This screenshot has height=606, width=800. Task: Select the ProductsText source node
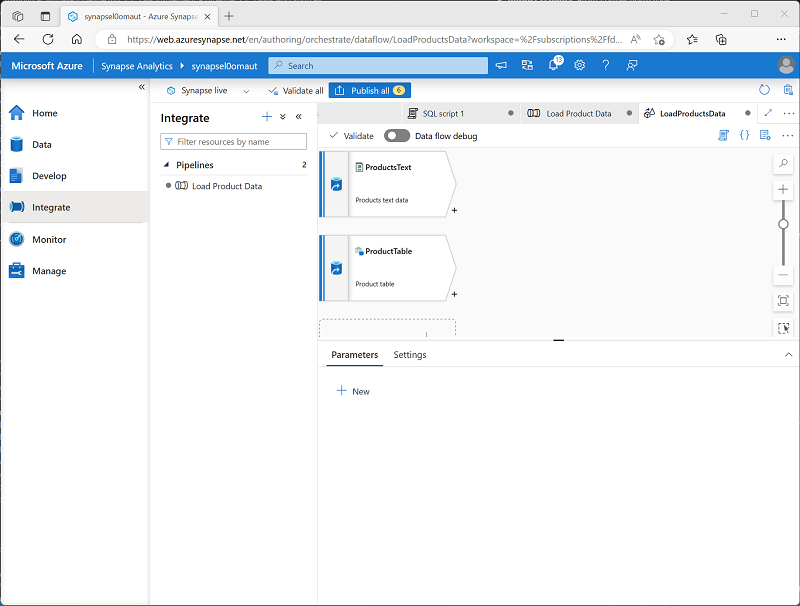tap(388, 184)
